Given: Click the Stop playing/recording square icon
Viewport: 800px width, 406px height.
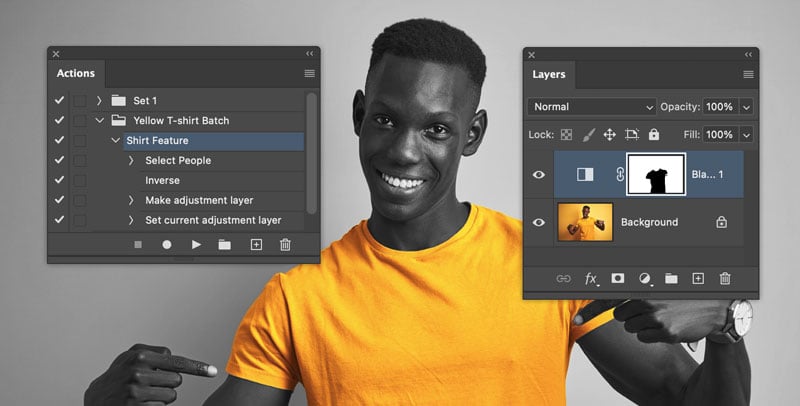Looking at the screenshot, I should click(138, 245).
